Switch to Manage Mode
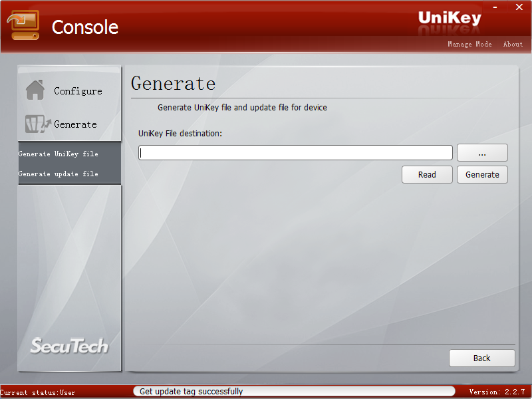This screenshot has height=399, width=532. click(469, 44)
